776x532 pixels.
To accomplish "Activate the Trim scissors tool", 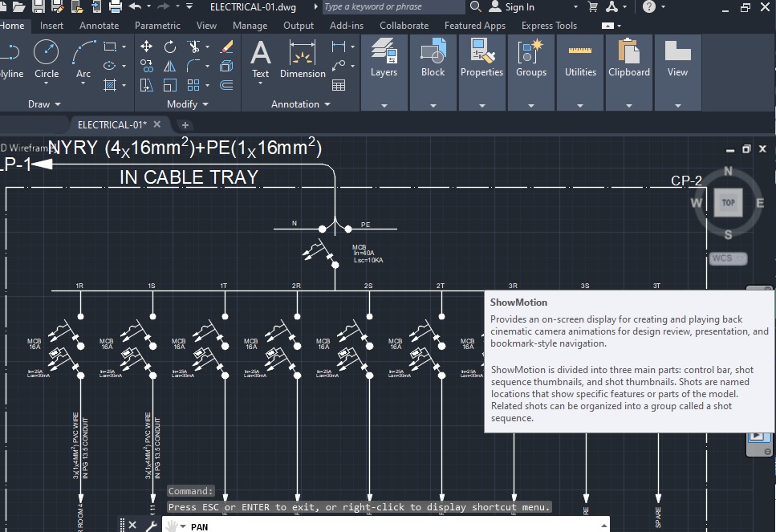I will (x=193, y=47).
